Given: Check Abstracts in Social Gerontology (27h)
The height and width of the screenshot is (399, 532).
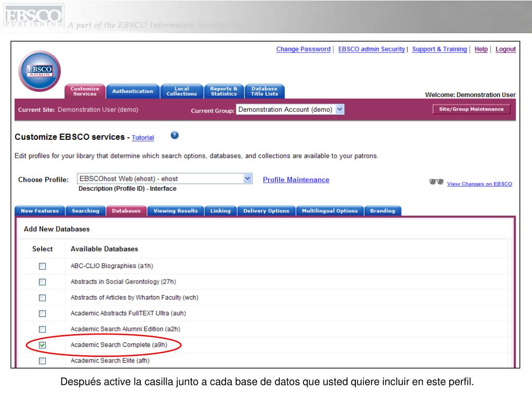Looking at the screenshot, I should click(x=43, y=282).
